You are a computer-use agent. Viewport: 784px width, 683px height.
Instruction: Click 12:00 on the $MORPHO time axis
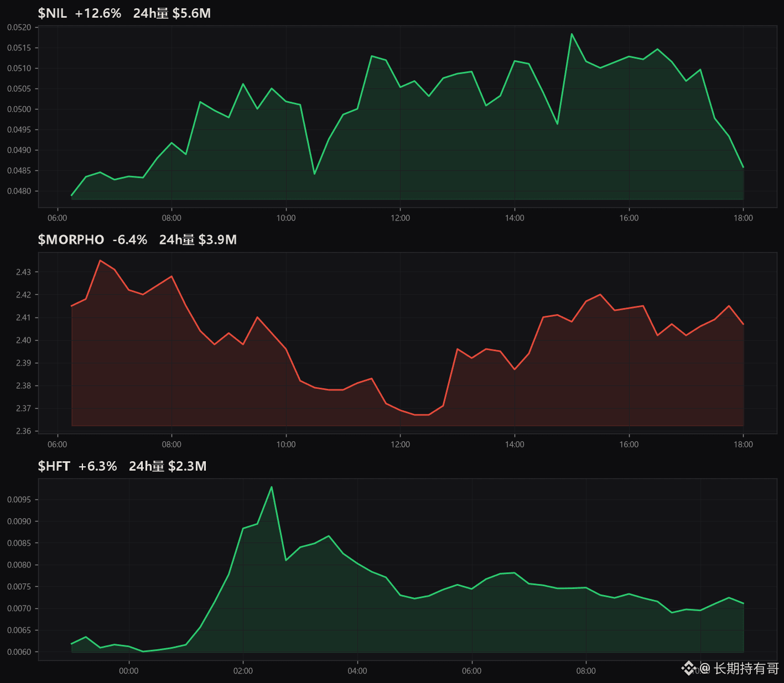[x=401, y=445]
